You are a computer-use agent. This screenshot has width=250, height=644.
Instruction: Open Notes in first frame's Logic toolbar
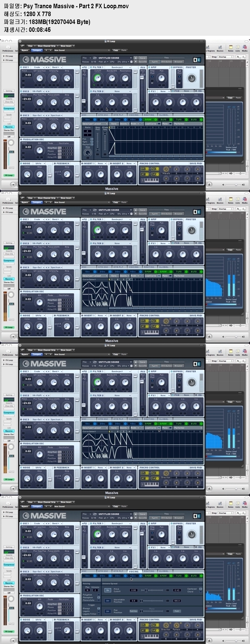tap(230, 48)
